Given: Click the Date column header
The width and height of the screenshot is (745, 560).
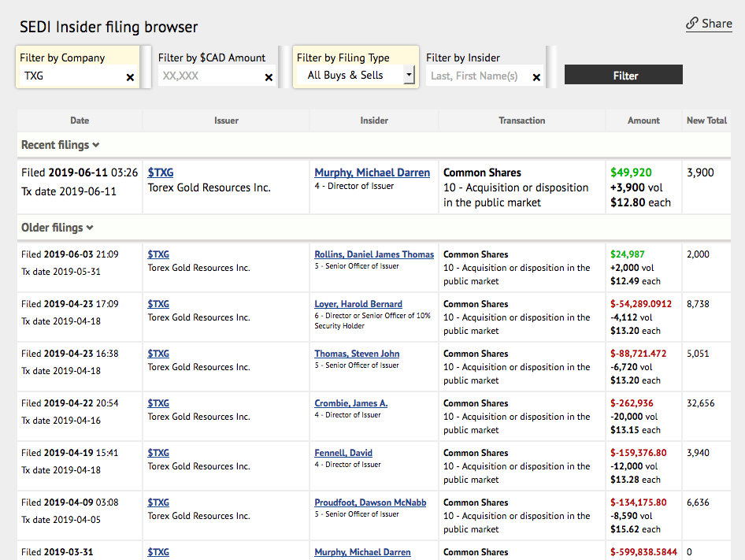Looking at the screenshot, I should [80, 121].
